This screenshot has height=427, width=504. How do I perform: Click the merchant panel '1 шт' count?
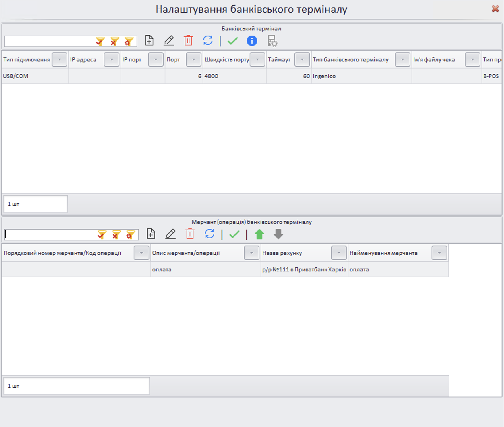(76, 386)
